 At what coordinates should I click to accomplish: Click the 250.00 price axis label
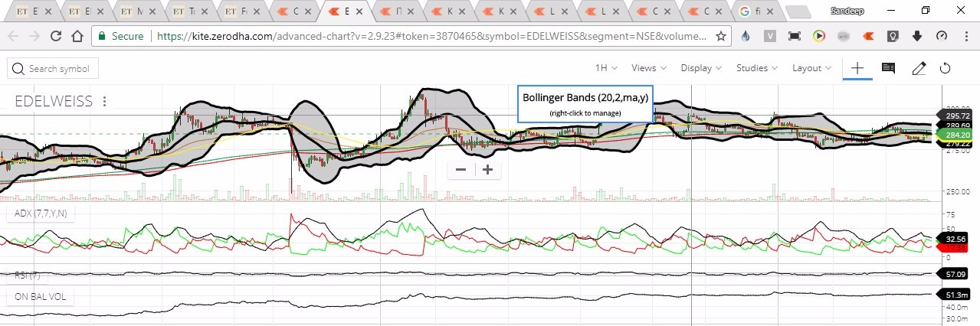(959, 191)
